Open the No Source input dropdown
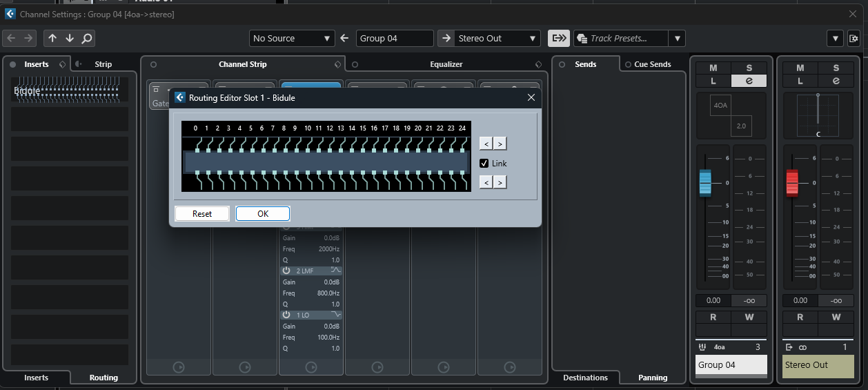Screen dimensions: 868x390 292,39
